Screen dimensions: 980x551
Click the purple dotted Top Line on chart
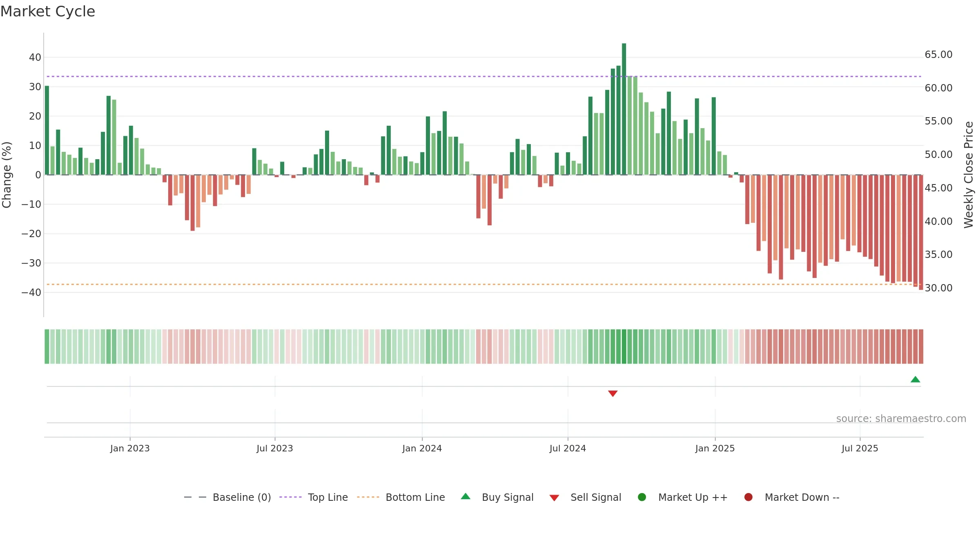point(484,76)
